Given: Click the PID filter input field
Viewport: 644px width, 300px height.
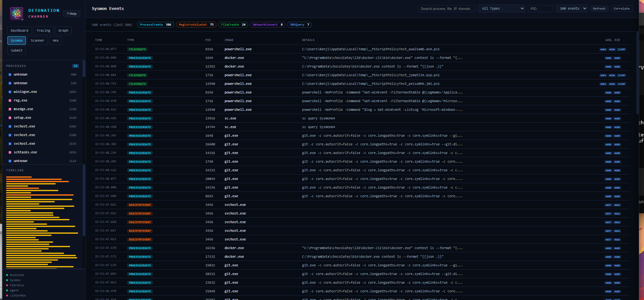Looking at the screenshot, I should 541,9.
